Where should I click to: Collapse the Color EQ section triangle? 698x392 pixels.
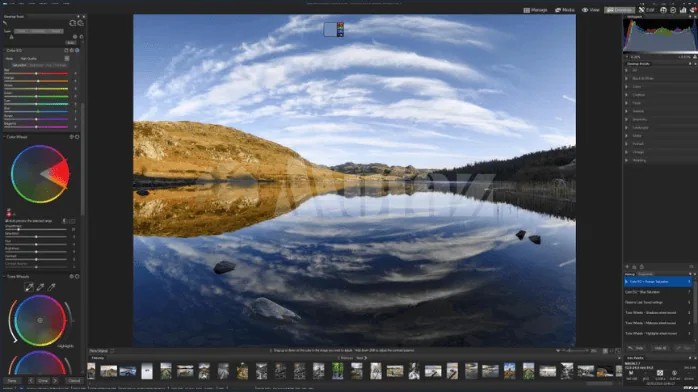point(4,51)
